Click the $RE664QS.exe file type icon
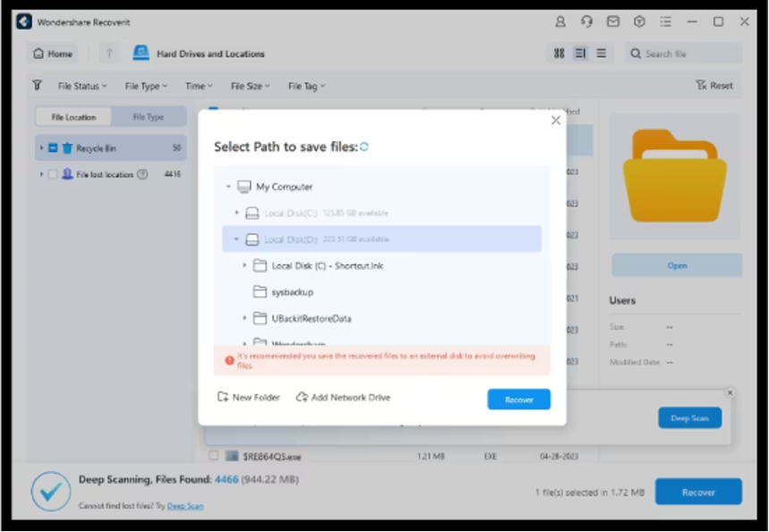The image size is (769, 532). click(x=232, y=456)
